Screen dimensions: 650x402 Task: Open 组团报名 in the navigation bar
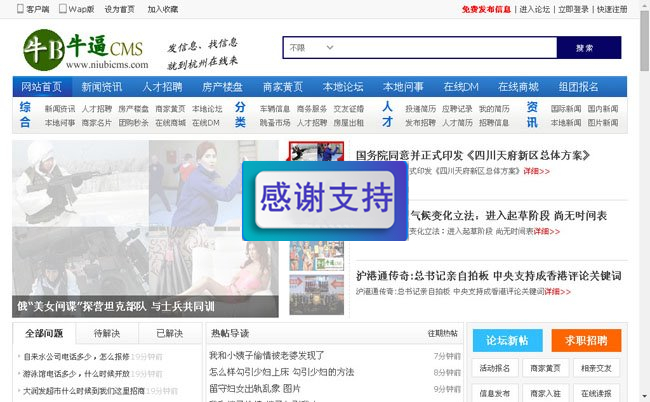[579, 87]
